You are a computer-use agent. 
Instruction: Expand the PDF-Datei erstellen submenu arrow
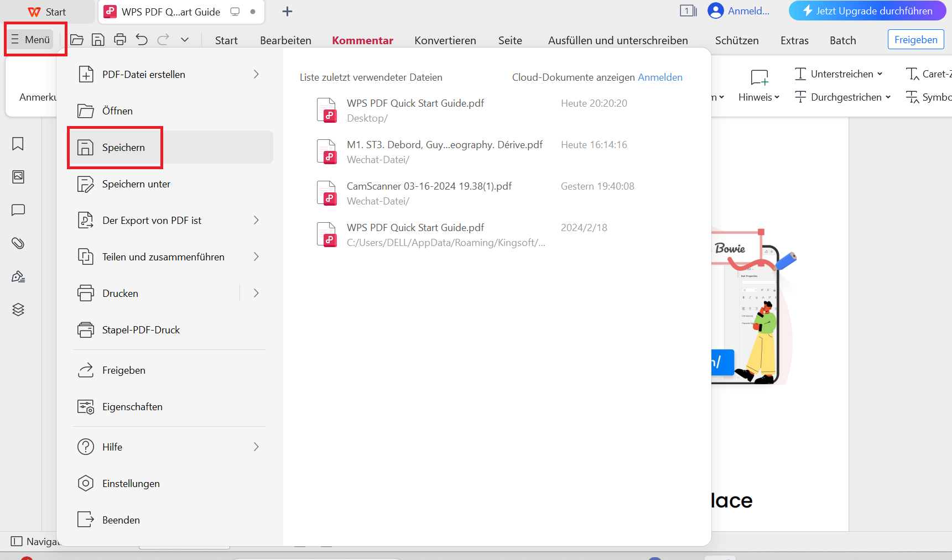tap(256, 74)
